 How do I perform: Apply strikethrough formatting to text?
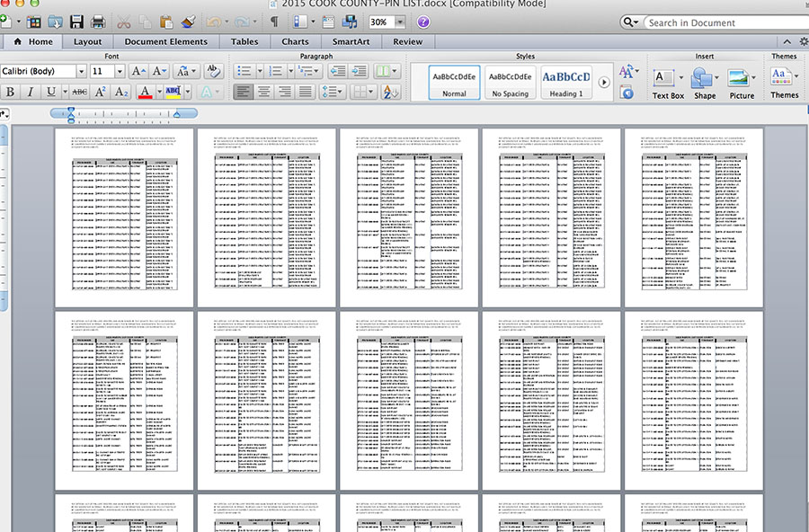78,92
